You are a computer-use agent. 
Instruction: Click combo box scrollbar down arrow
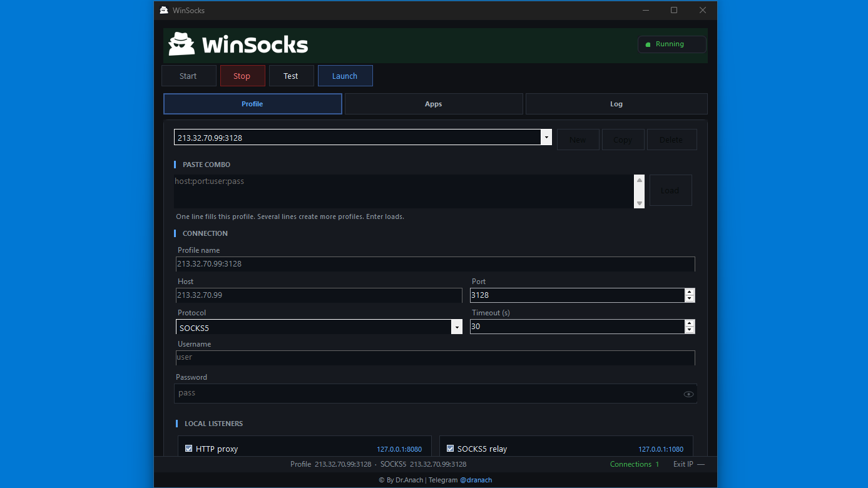click(639, 203)
